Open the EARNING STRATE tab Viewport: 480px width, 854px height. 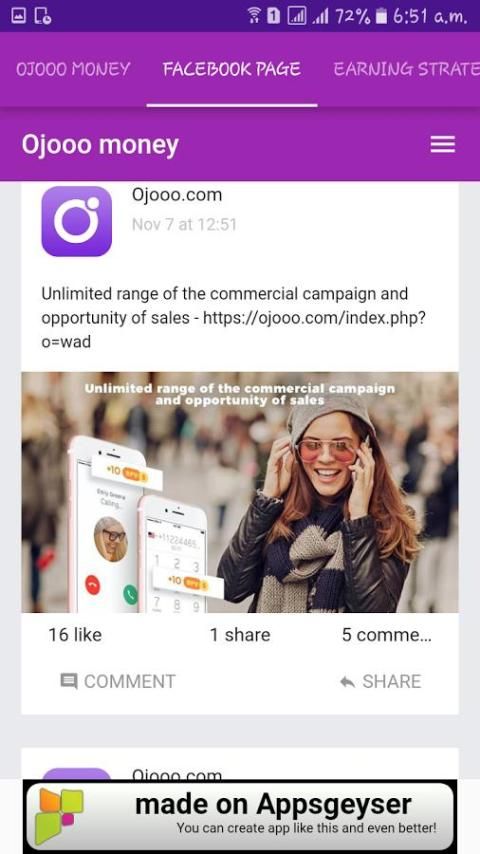(x=406, y=69)
